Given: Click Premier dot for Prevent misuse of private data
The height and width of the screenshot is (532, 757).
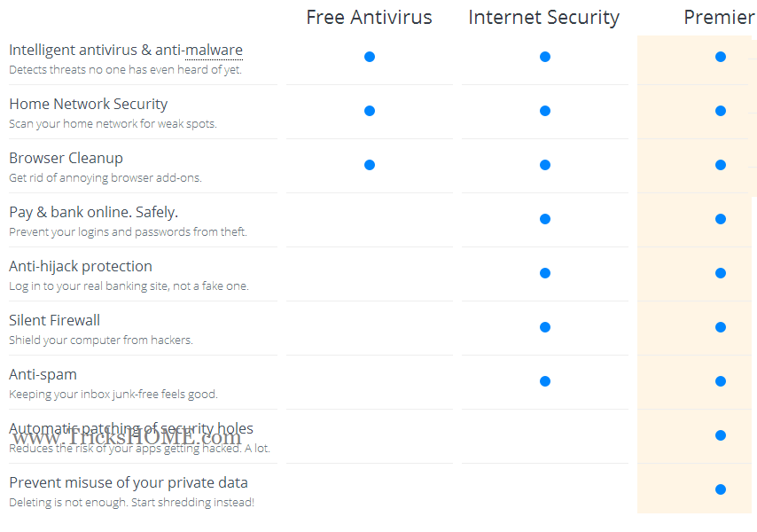Looking at the screenshot, I should (721, 489).
